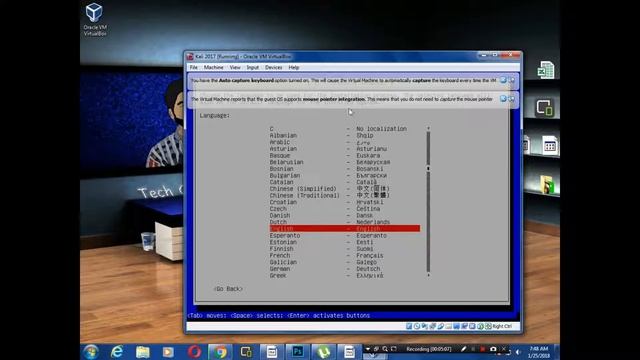Click the system volume speaker icon

click(x=518, y=352)
